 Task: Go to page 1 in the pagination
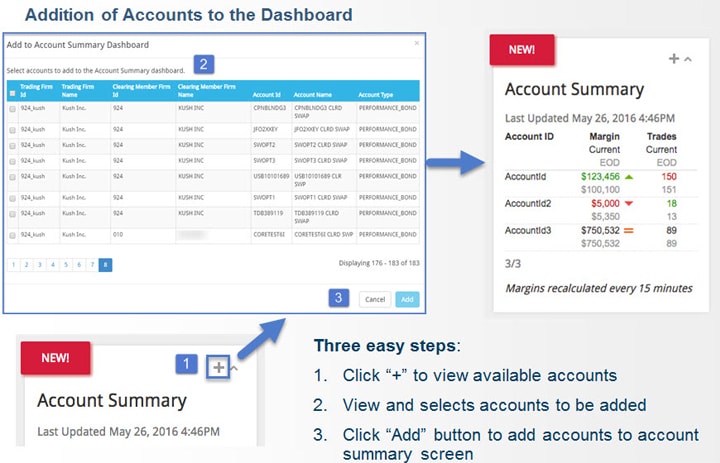pos(13,265)
